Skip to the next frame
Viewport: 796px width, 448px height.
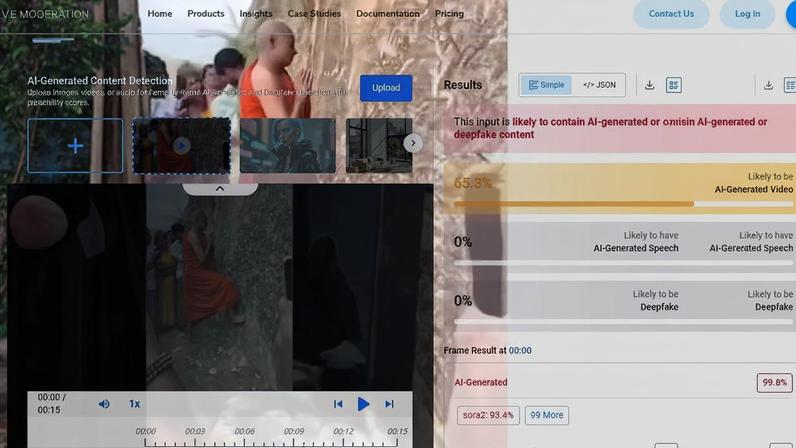(x=389, y=404)
